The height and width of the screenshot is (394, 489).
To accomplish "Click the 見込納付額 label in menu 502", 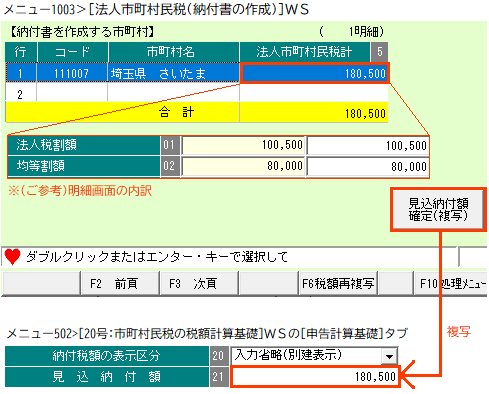I will [107, 377].
